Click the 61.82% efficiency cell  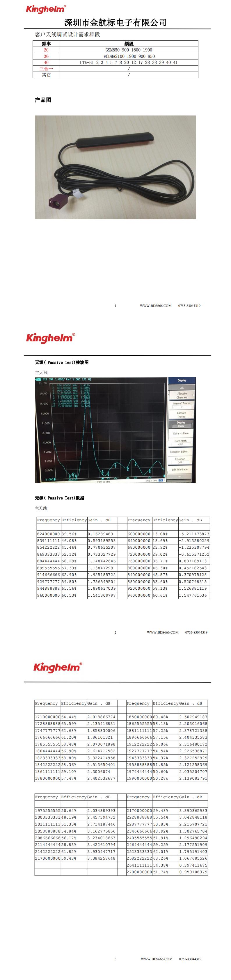74,852
